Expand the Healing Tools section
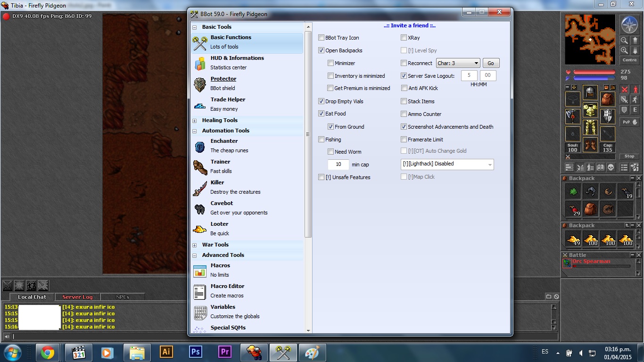The width and height of the screenshot is (644, 362). pyautogui.click(x=195, y=121)
